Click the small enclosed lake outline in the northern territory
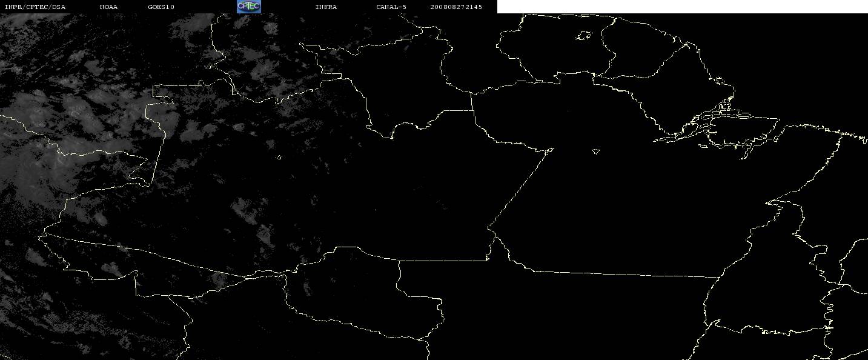 tap(583, 36)
